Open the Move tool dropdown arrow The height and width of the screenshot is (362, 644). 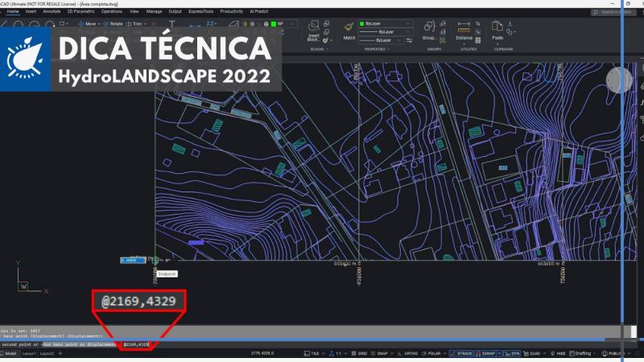tap(99, 24)
